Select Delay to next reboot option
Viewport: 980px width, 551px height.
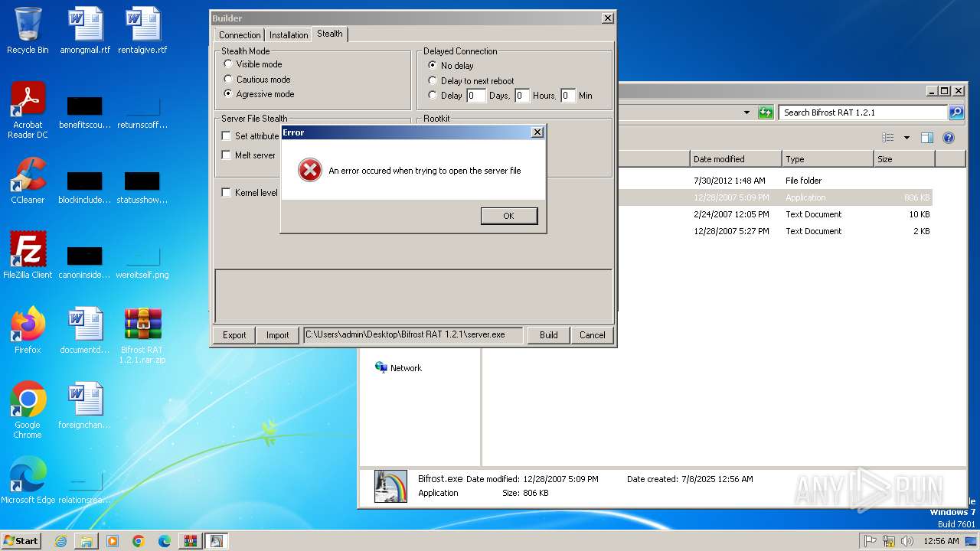(433, 80)
